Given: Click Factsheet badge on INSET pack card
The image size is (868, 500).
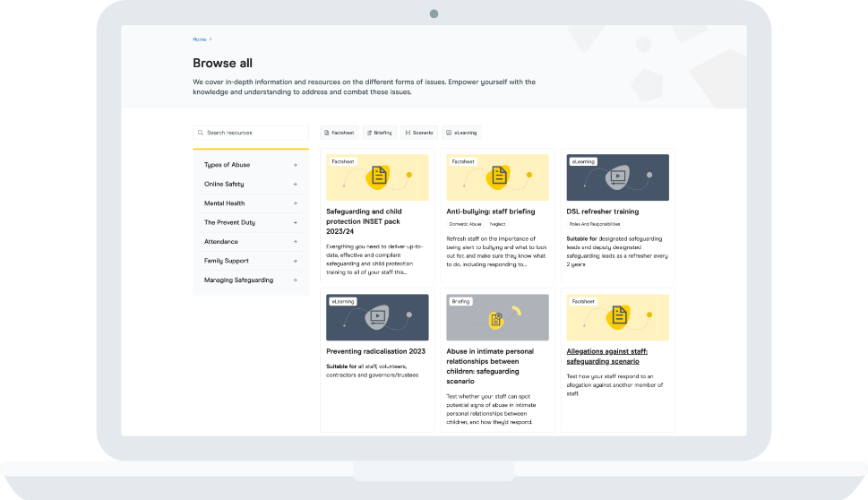Looking at the screenshot, I should [x=343, y=161].
